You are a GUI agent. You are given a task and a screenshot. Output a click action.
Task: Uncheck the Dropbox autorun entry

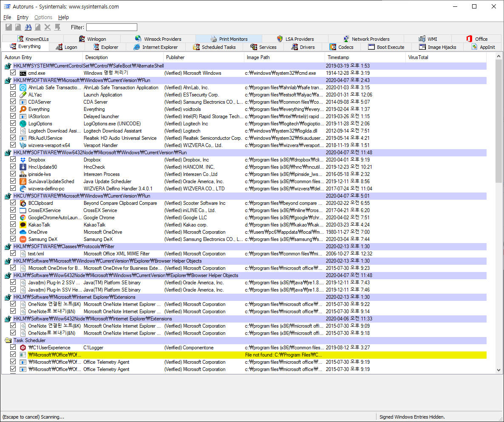pos(13,159)
